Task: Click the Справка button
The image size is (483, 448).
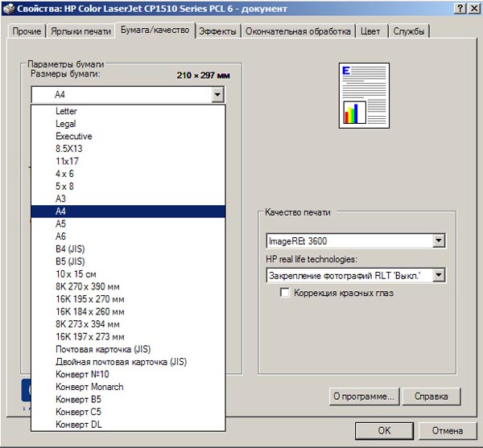Action: [431, 397]
